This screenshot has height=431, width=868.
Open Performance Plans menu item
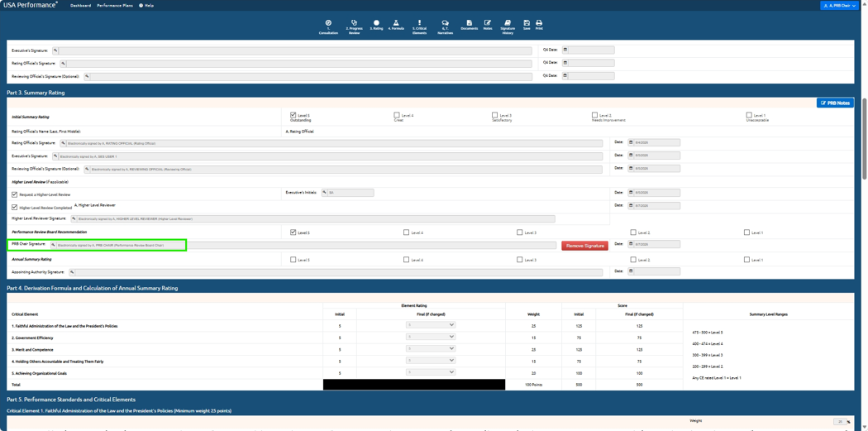115,5
